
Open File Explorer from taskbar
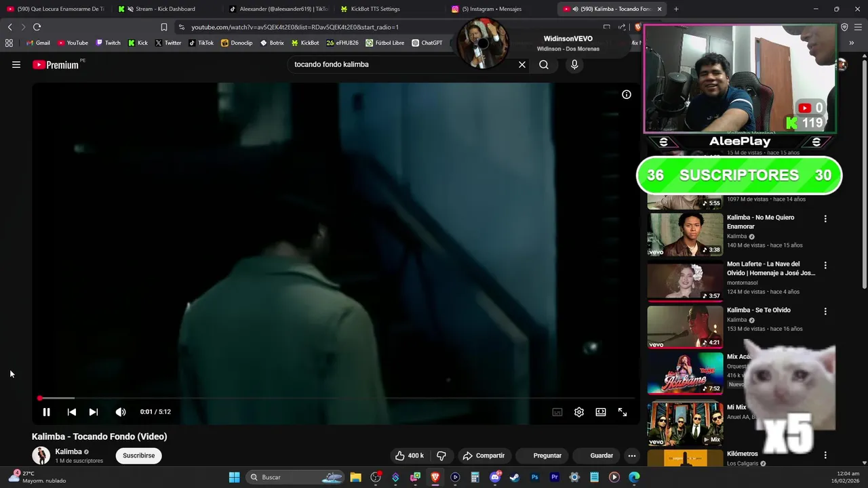[x=355, y=477]
